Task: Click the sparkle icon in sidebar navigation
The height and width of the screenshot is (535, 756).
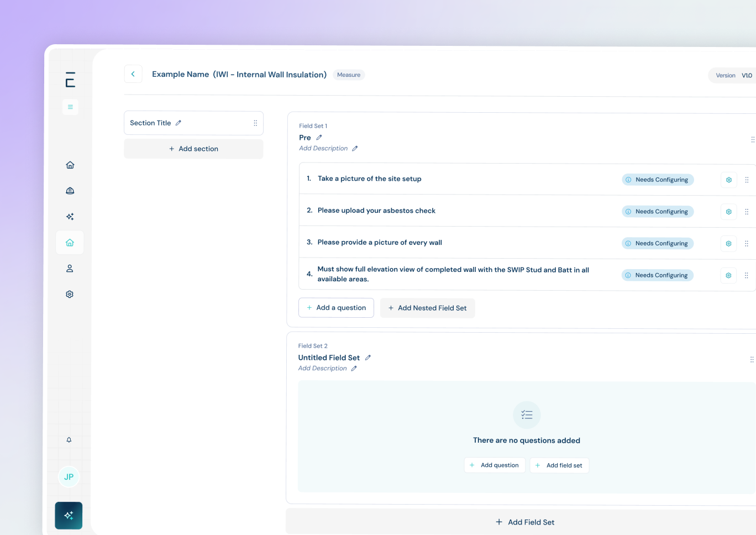Action: (70, 217)
